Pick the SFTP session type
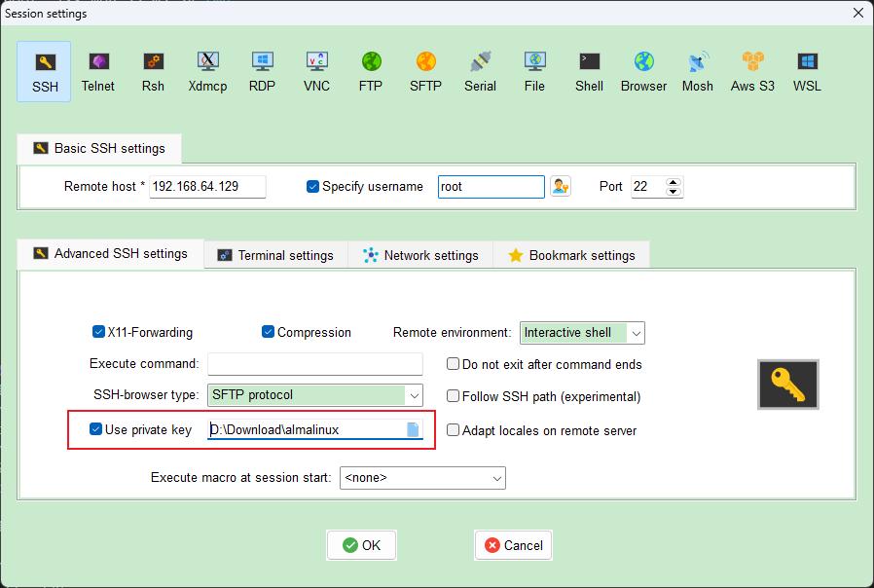Viewport: 874px width, 588px height. [425, 72]
